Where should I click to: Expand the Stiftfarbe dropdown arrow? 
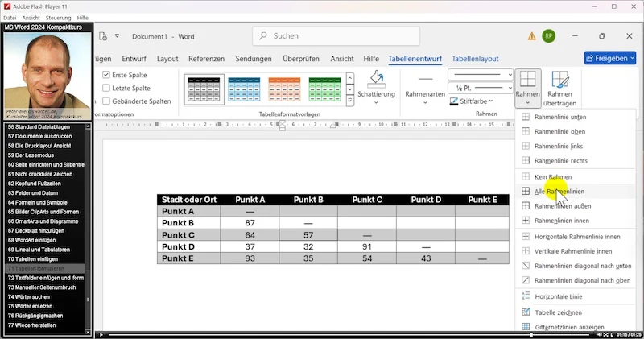(x=491, y=101)
